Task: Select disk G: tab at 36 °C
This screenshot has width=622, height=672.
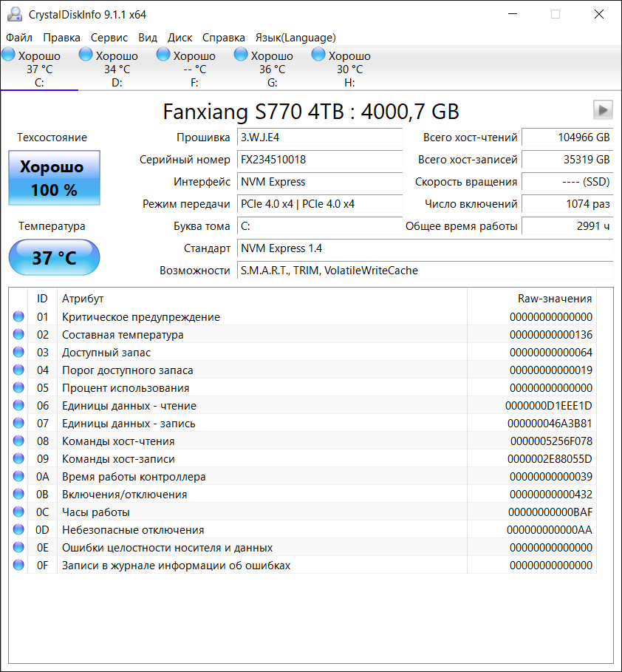Action: click(272, 69)
